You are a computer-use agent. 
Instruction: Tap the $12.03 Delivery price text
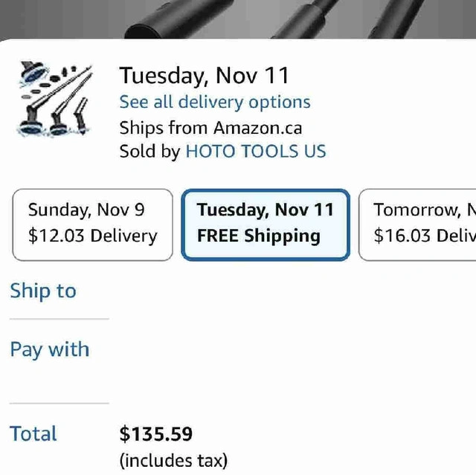tap(92, 236)
